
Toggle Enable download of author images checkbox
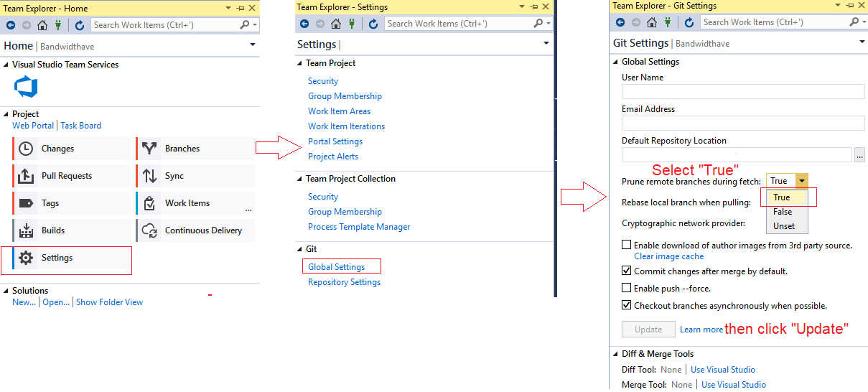(x=627, y=246)
